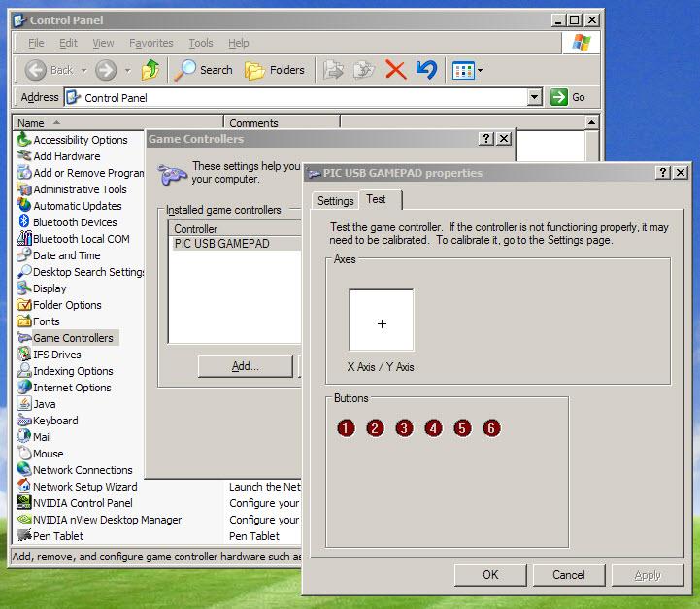Click the Move To toolbar icon
The height and width of the screenshot is (609, 700).
click(333, 70)
